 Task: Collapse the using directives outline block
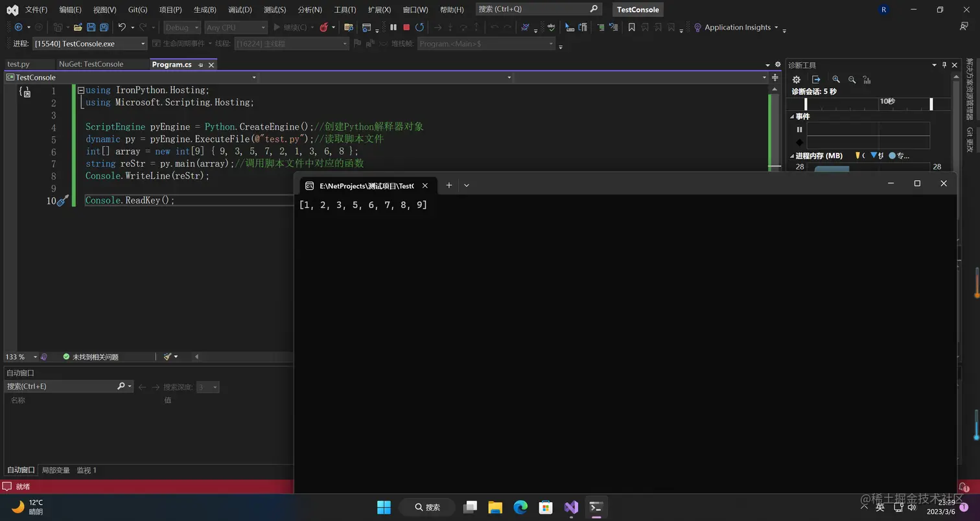point(81,91)
